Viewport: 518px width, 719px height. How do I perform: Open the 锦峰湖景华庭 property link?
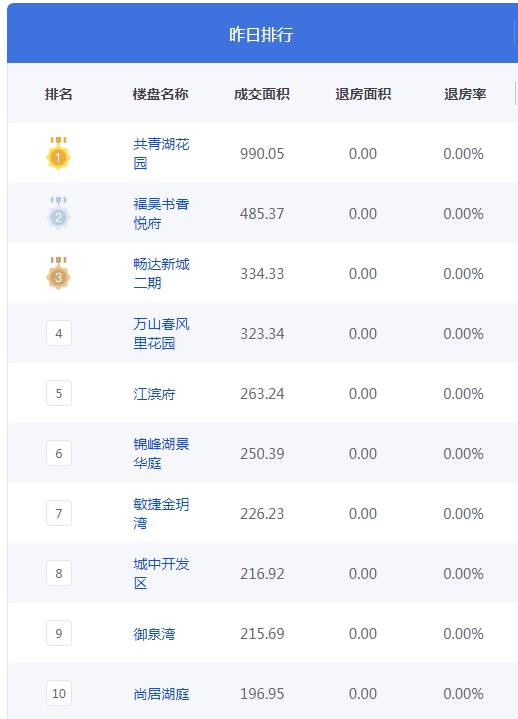click(161, 453)
